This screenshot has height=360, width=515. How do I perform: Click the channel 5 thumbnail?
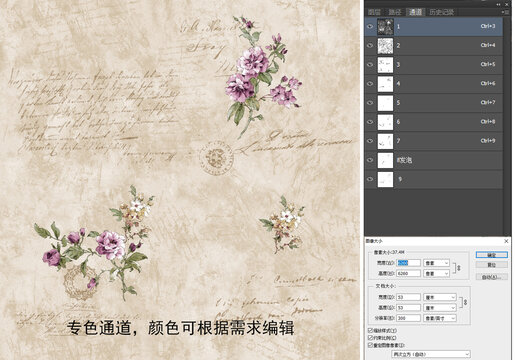[385, 103]
